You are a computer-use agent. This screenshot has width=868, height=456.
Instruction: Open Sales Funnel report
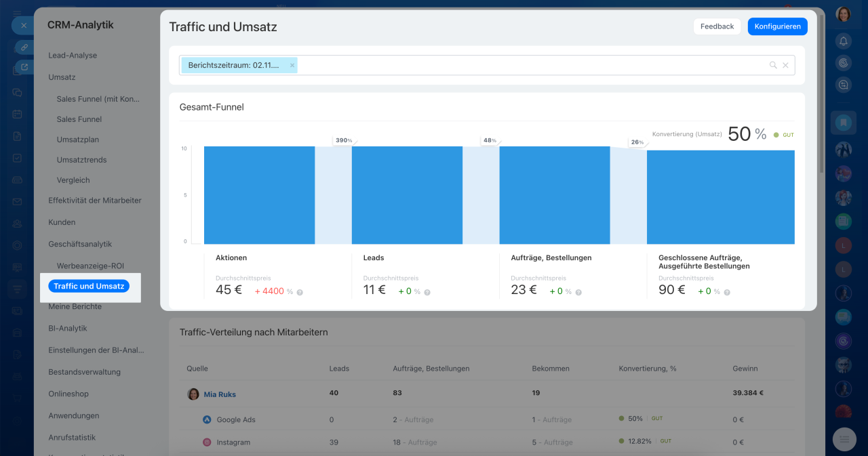(79, 119)
